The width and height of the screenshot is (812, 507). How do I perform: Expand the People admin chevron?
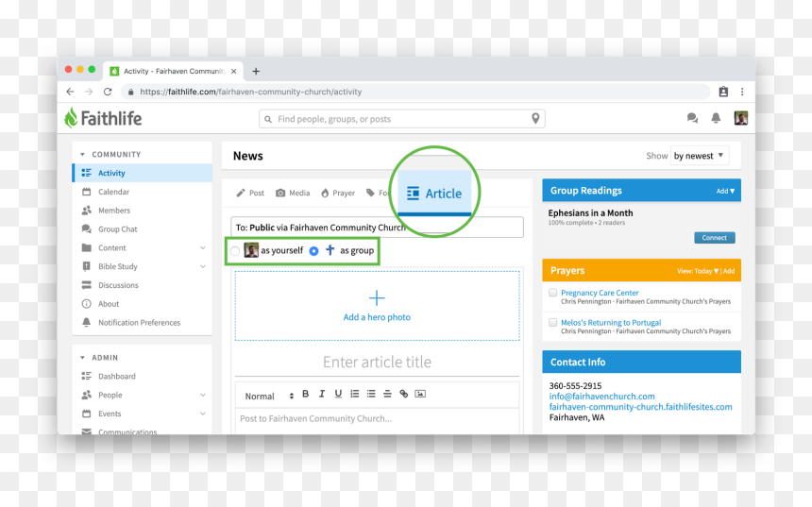tap(203, 395)
